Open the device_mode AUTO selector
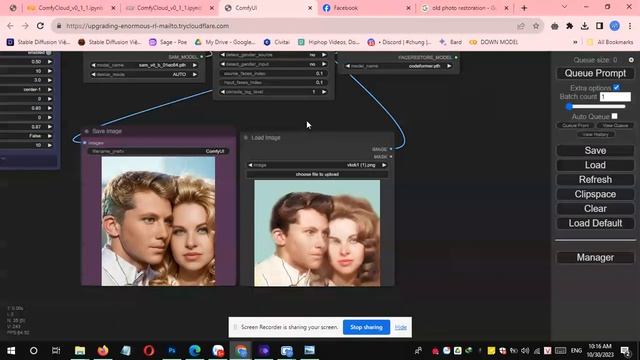This screenshot has height=360, width=640. click(144, 74)
